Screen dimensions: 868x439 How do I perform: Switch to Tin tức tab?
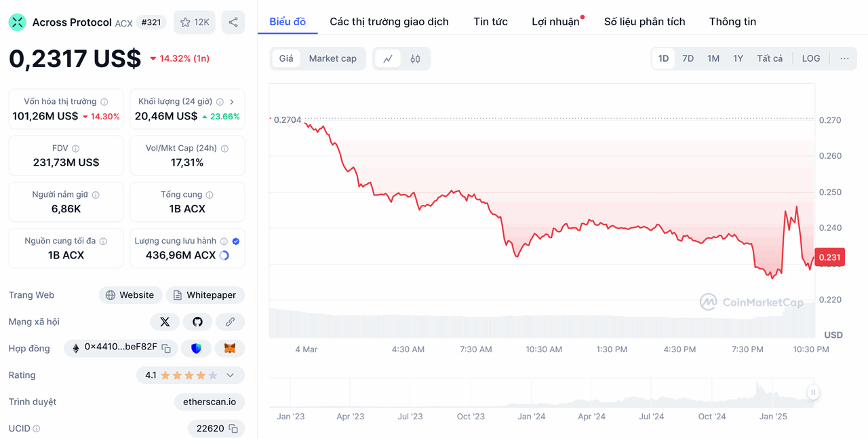491,22
